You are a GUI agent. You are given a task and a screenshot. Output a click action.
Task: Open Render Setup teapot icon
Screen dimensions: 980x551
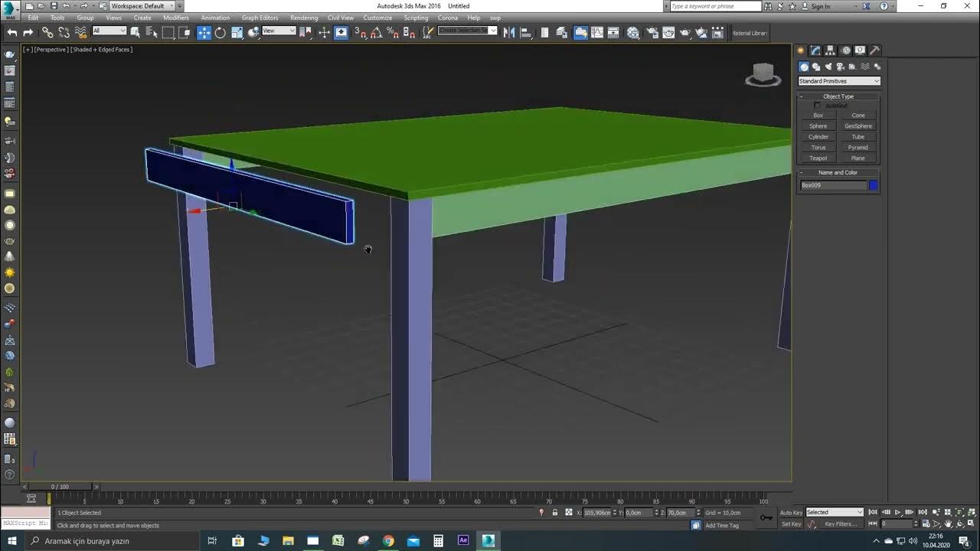tap(652, 32)
